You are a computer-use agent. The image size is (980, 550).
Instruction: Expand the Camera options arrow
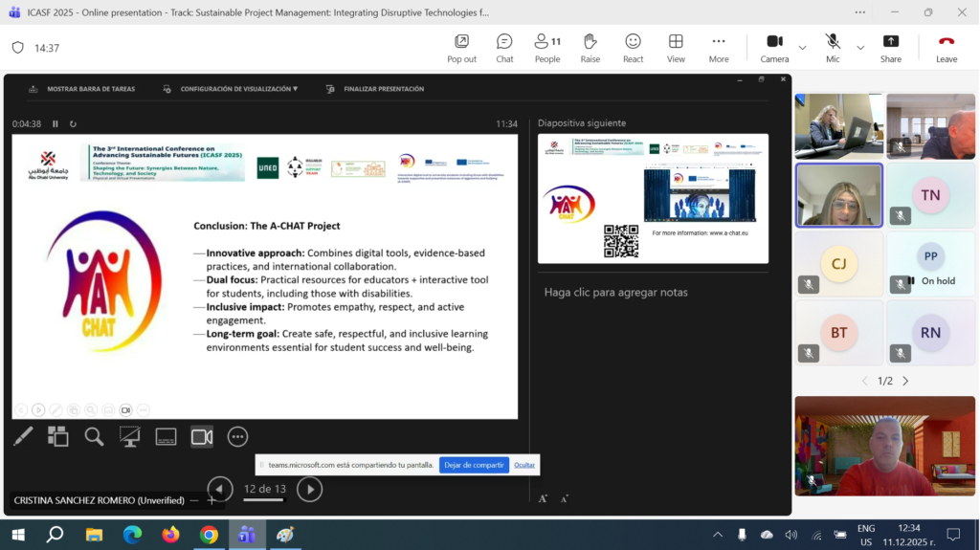pos(802,47)
